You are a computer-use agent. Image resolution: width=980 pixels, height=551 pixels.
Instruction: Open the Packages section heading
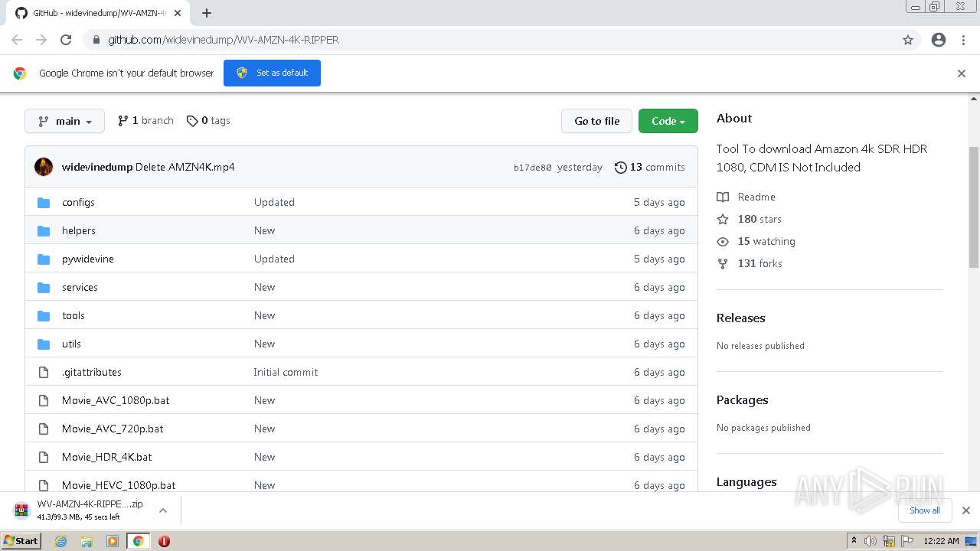pyautogui.click(x=742, y=399)
